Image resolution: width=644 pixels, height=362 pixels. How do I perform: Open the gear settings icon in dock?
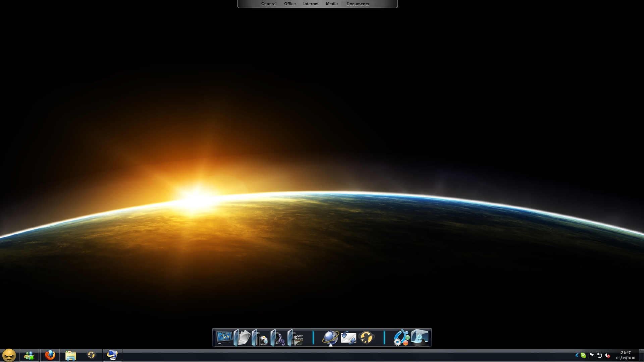(x=401, y=338)
